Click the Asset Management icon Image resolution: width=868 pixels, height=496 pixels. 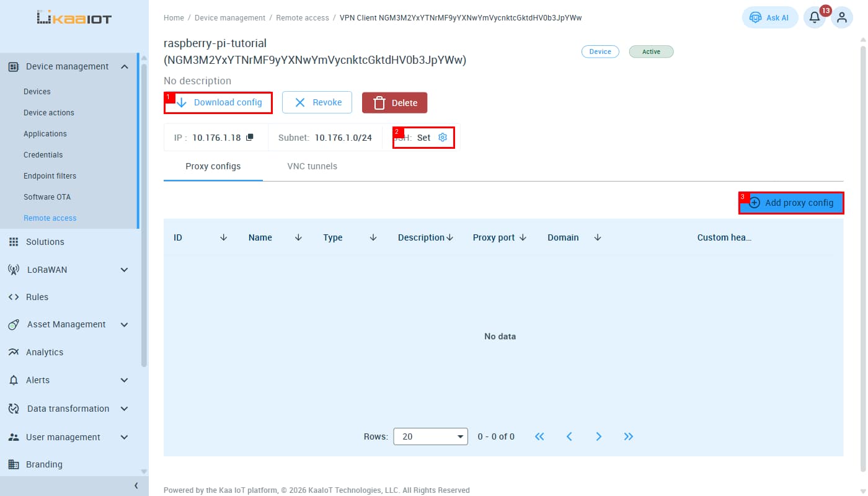(x=14, y=324)
